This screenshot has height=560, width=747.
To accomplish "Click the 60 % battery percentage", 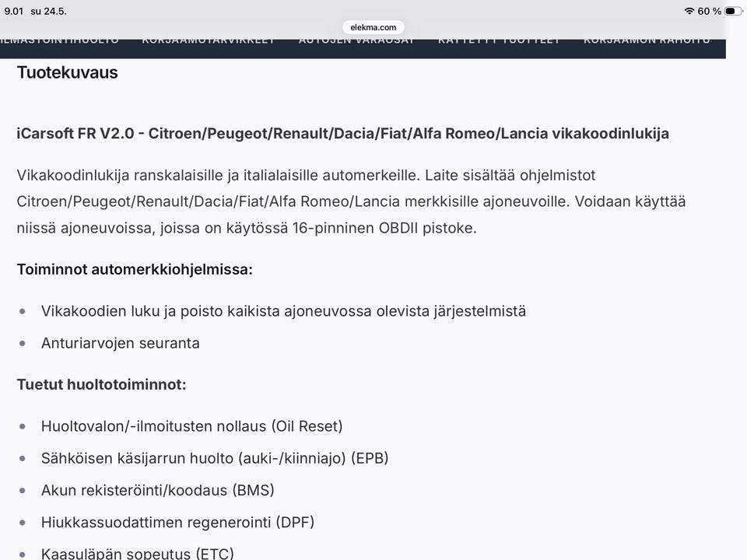I will [x=710, y=11].
